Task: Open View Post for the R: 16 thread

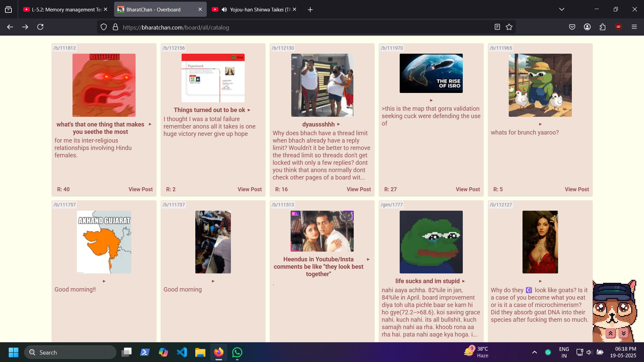Action: pyautogui.click(x=359, y=189)
